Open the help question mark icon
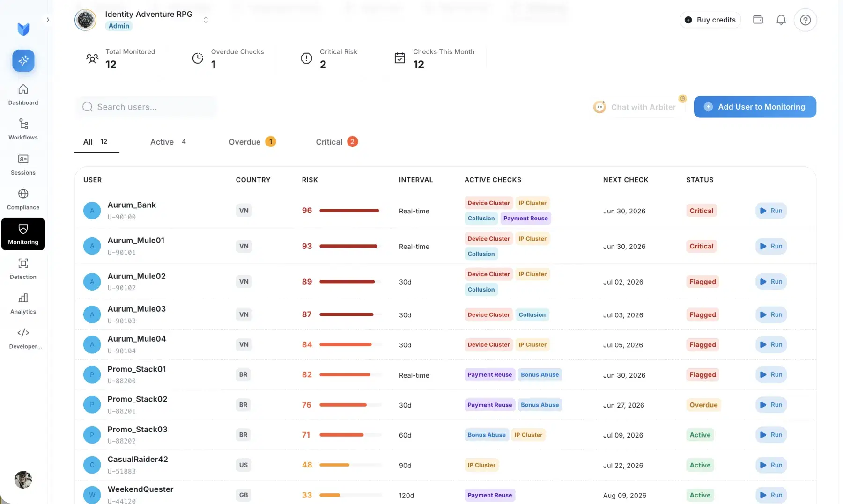843x504 pixels. (806, 20)
